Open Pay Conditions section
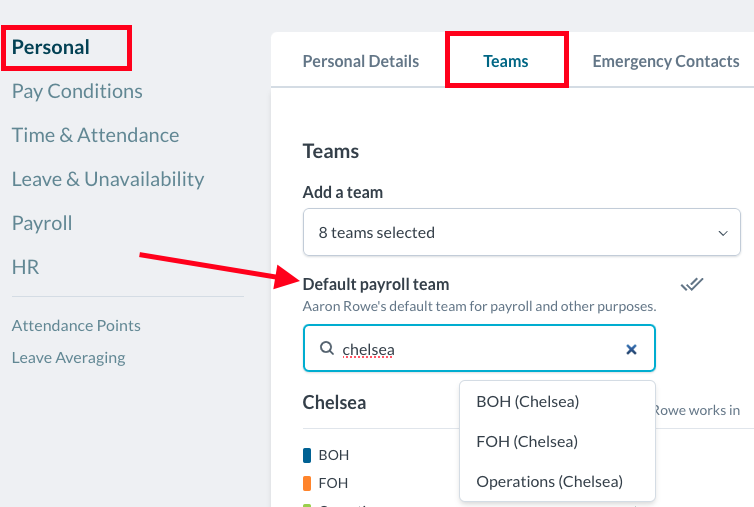754x507 pixels. [77, 91]
